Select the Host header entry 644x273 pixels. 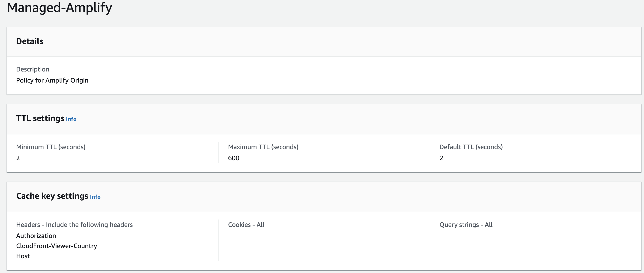[x=23, y=256]
